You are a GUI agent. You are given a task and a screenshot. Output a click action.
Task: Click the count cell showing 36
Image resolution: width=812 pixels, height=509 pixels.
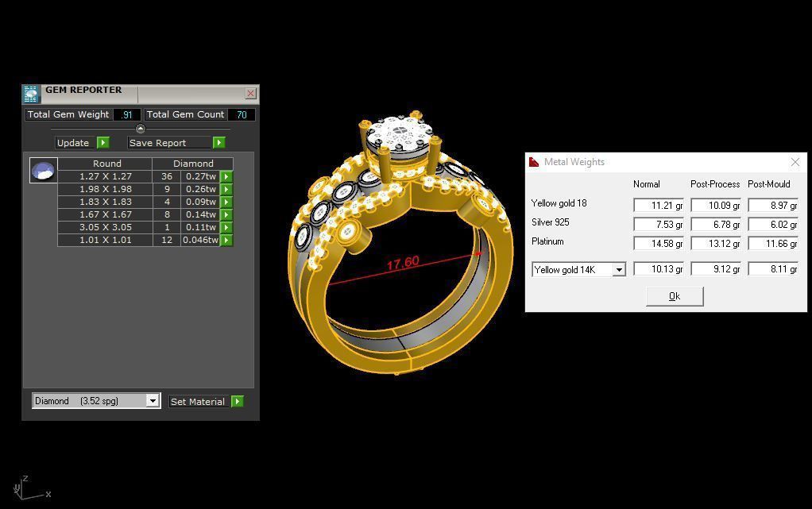(x=167, y=176)
